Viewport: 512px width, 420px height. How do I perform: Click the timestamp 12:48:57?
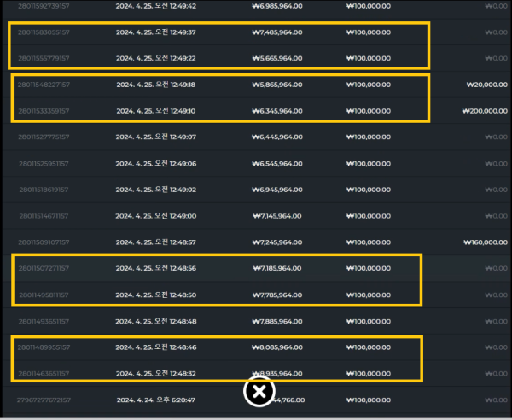[x=183, y=242]
